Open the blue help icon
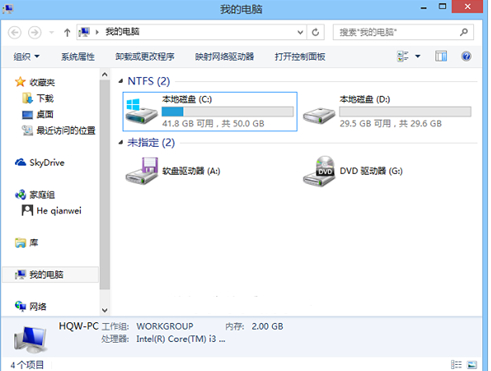The width and height of the screenshot is (491, 371). click(466, 56)
